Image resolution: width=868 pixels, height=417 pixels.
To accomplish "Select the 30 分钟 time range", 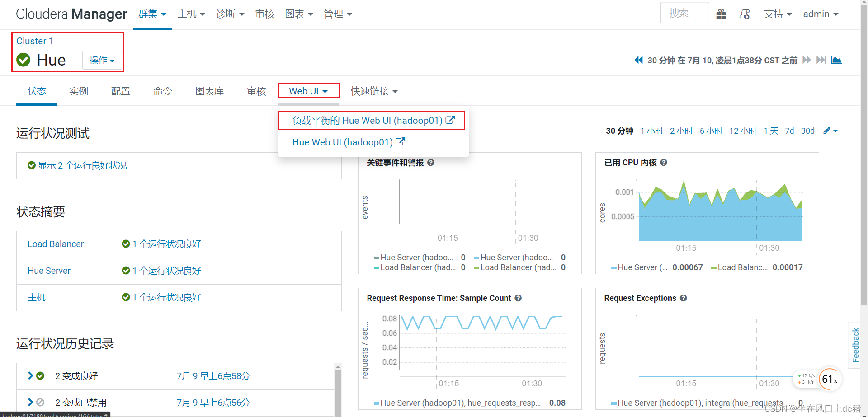I will click(x=619, y=131).
